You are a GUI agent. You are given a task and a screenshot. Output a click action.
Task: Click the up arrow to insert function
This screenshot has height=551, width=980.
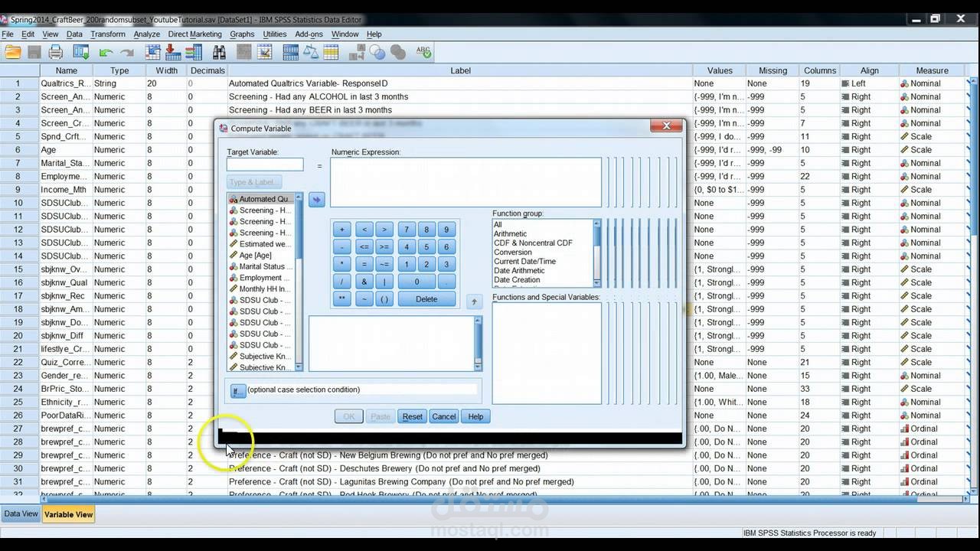click(474, 302)
